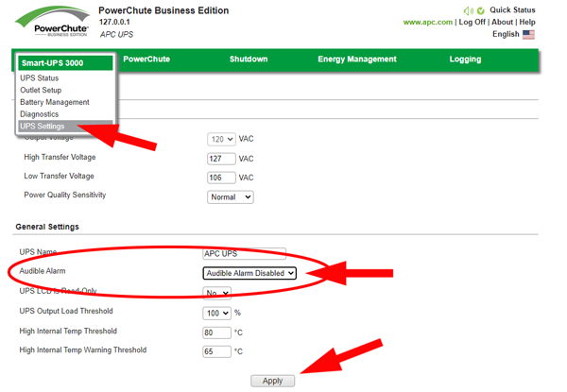Click the audible alarm speaker icon near Quick Status
The height and width of the screenshot is (392, 567).
469,10
